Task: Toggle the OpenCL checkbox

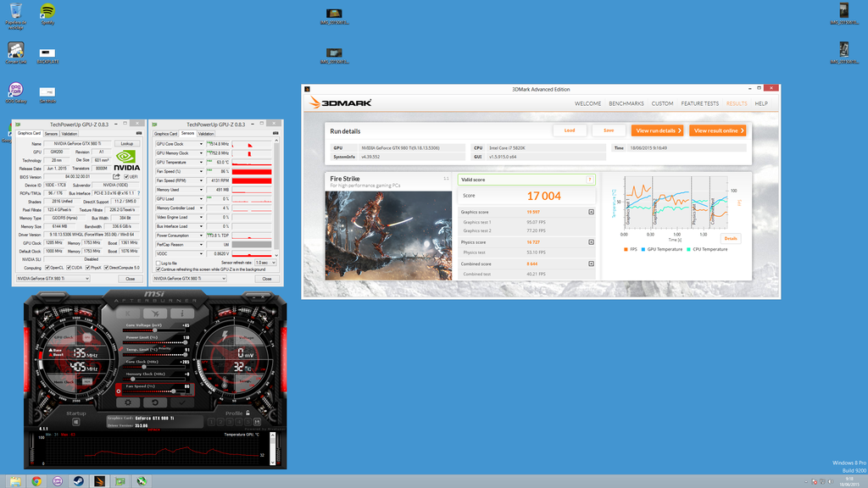Action: 47,268
